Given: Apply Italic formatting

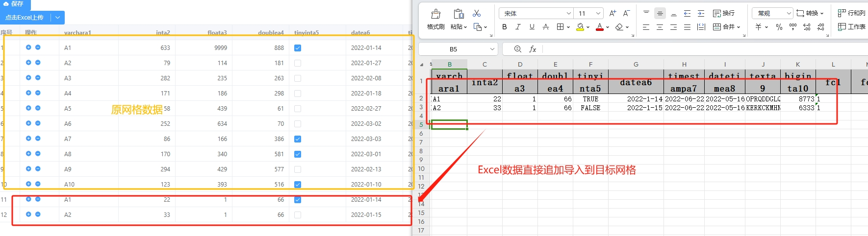Looking at the screenshot, I should [518, 27].
